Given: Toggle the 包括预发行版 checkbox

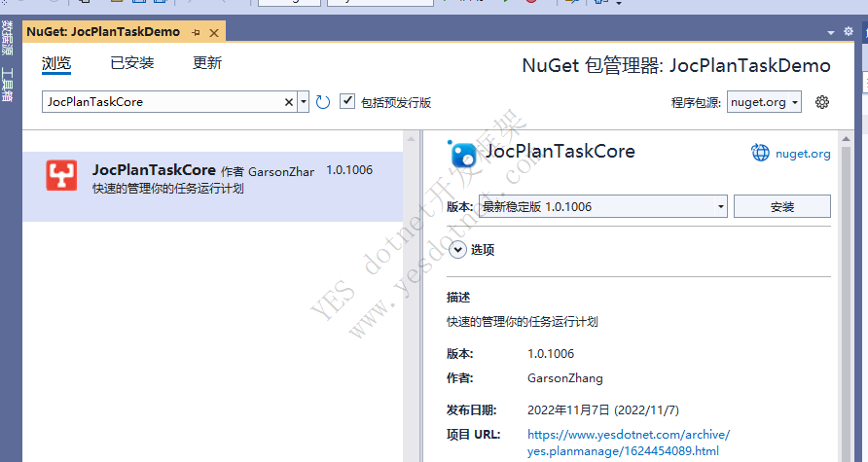Looking at the screenshot, I should pos(347,101).
